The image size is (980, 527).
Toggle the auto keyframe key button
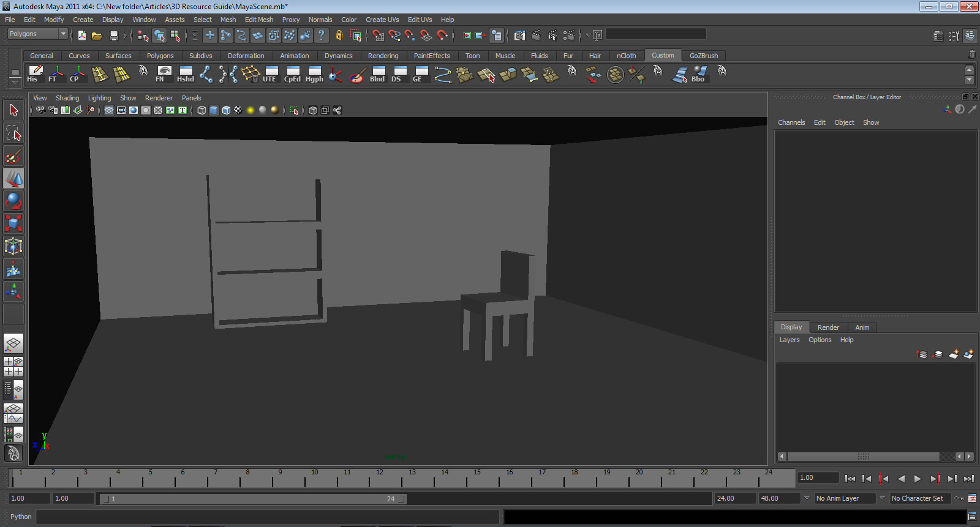(972, 498)
